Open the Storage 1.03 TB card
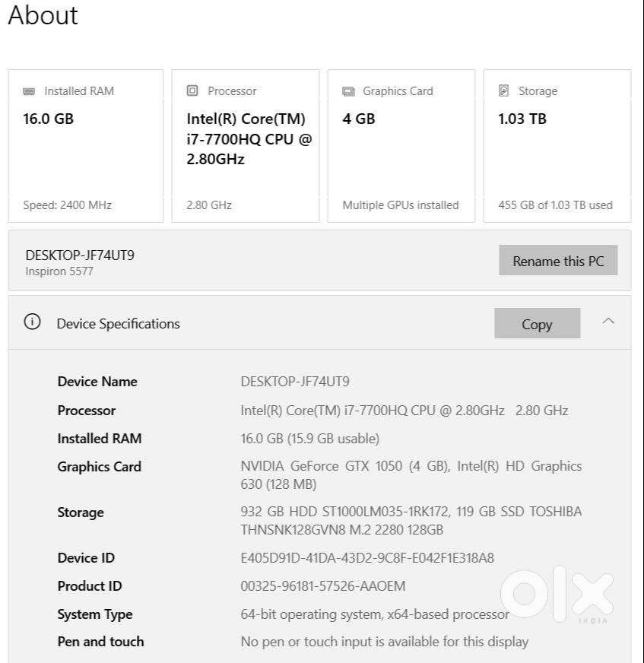644x663 pixels. click(557, 146)
